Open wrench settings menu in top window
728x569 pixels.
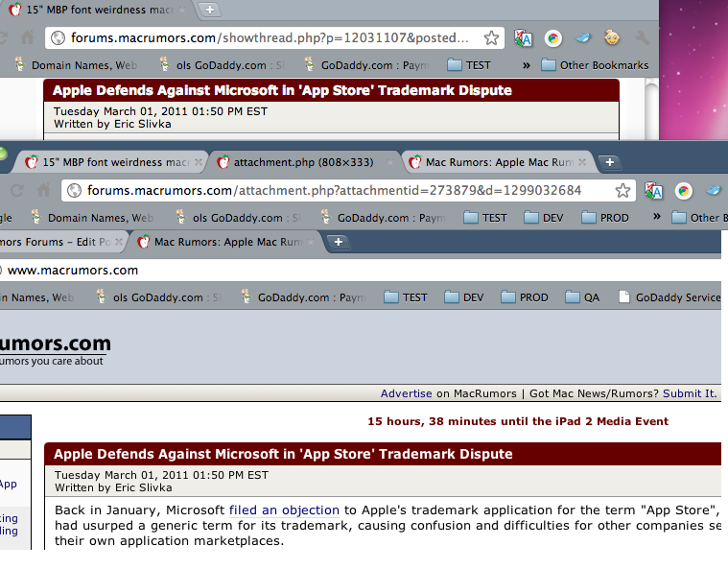(x=642, y=37)
